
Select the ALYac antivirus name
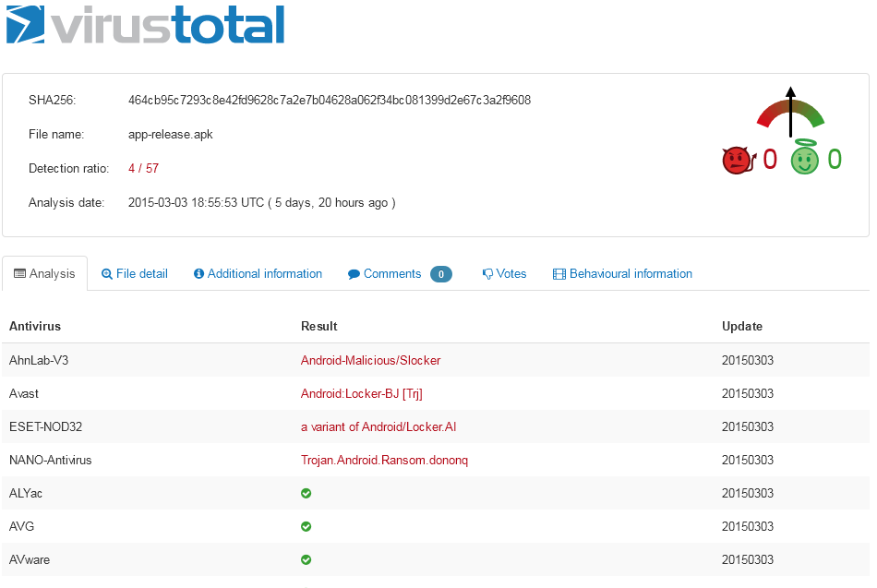point(26,494)
